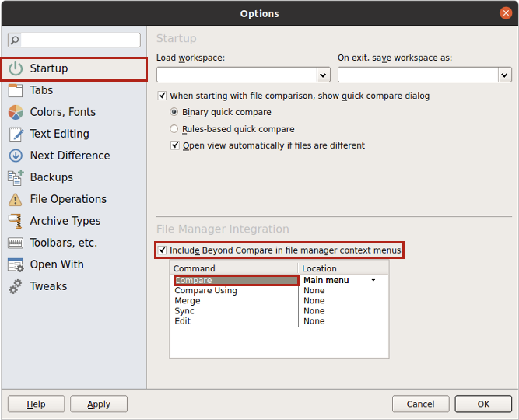Click the None location for Edit
The height and width of the screenshot is (420, 519).
pyautogui.click(x=314, y=321)
